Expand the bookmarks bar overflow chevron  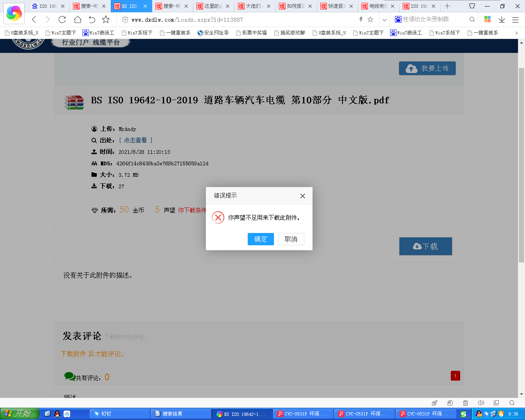[x=516, y=33]
